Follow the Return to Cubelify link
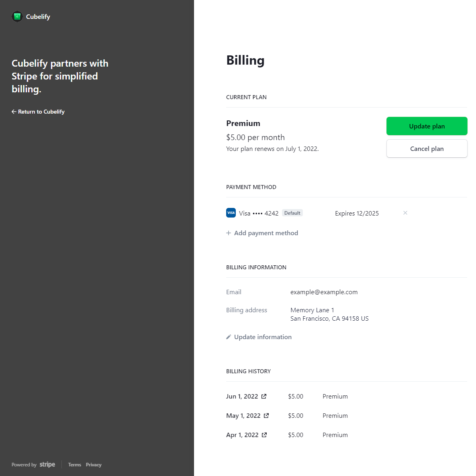Viewport: 476px width, 476px height. coord(41,112)
